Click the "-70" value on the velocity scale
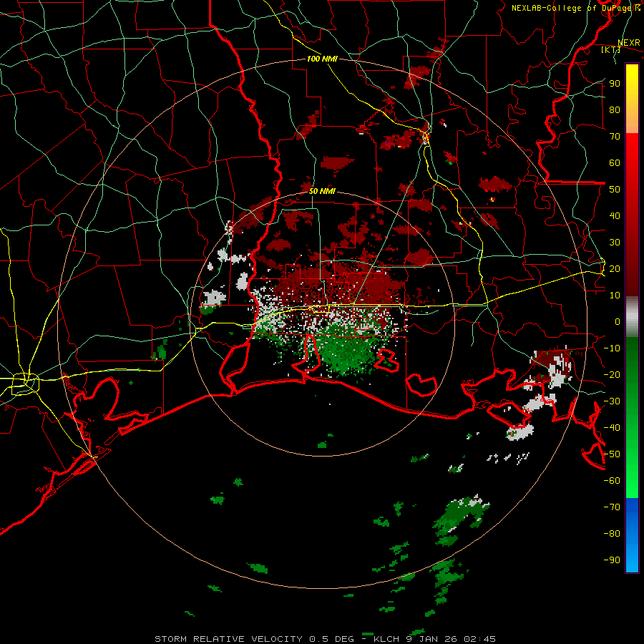This screenshot has width=644, height=644. coord(612,507)
